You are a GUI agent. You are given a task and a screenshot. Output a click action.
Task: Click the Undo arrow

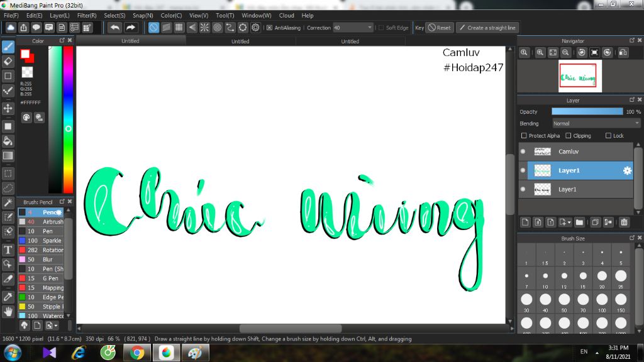point(115,28)
